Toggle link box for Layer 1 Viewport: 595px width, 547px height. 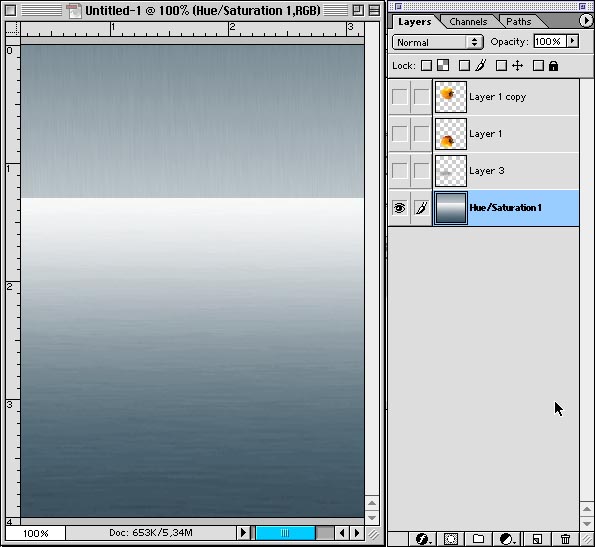click(x=421, y=134)
